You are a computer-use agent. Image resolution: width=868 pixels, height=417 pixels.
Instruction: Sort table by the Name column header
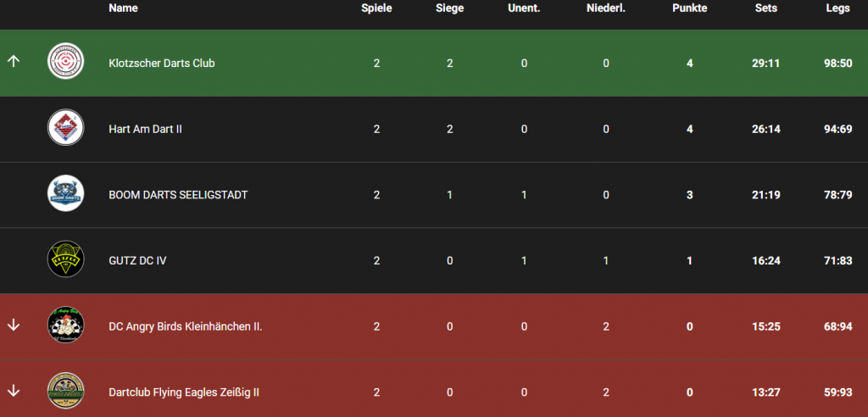123,8
